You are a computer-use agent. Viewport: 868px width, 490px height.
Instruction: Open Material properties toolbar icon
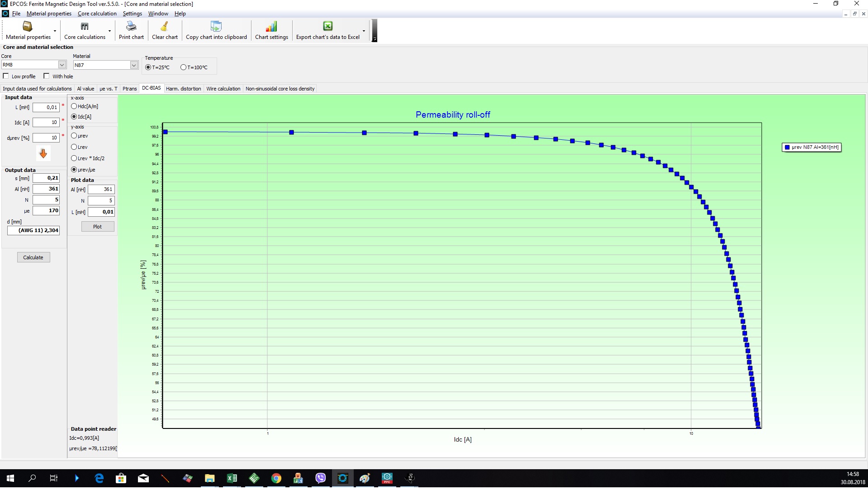tap(28, 26)
